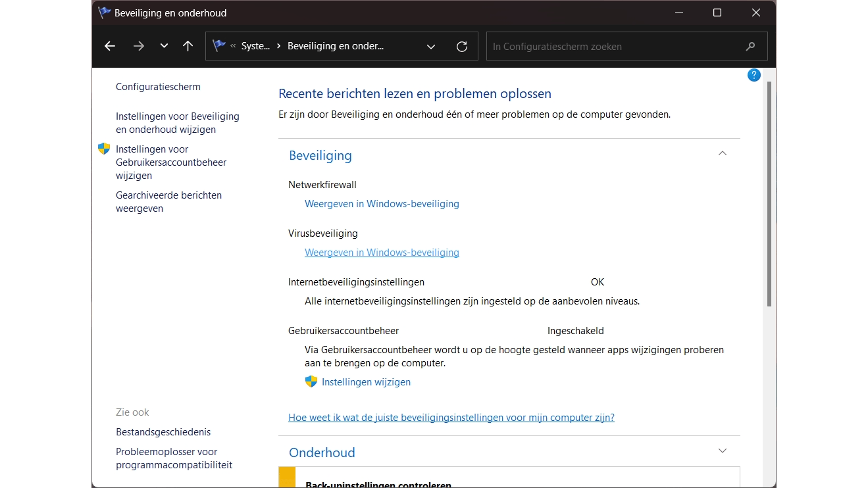Open Bestandsgeschiedenis under Zie ook
This screenshot has height=488, width=868.
pos(163,432)
